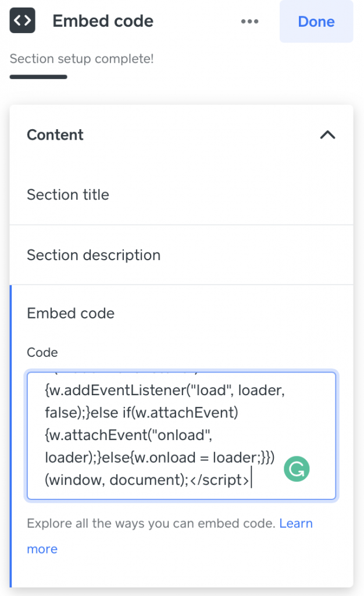The image size is (364, 596).
Task: Click the Embed code section row
Action: pyautogui.click(x=70, y=313)
